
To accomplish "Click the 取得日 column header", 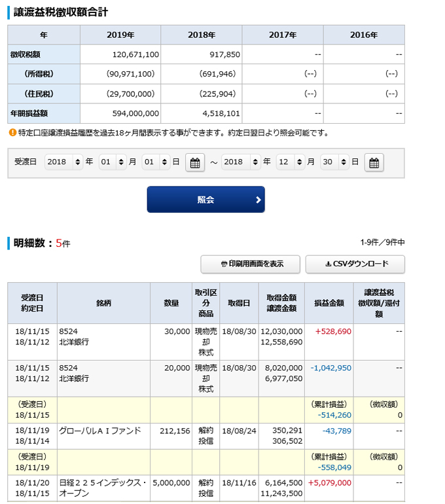I will 239,303.
